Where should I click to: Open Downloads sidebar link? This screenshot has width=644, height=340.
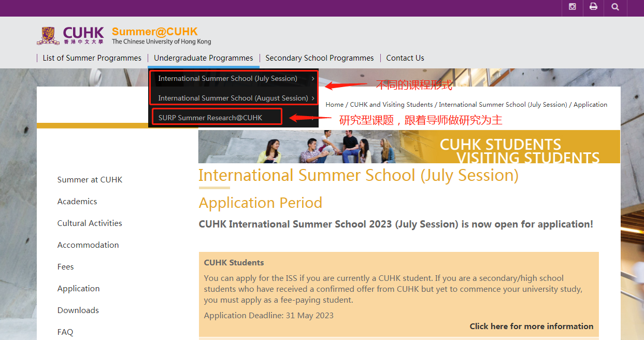tap(78, 310)
